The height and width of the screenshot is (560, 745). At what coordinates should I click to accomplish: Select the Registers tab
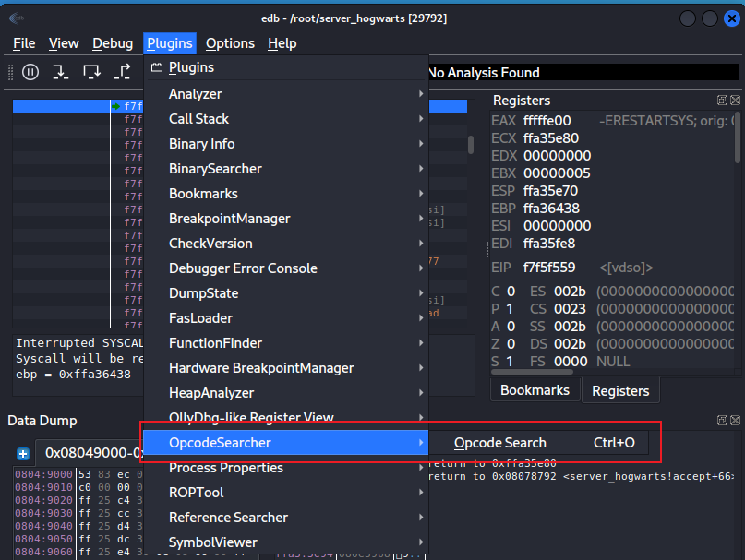[x=620, y=391]
